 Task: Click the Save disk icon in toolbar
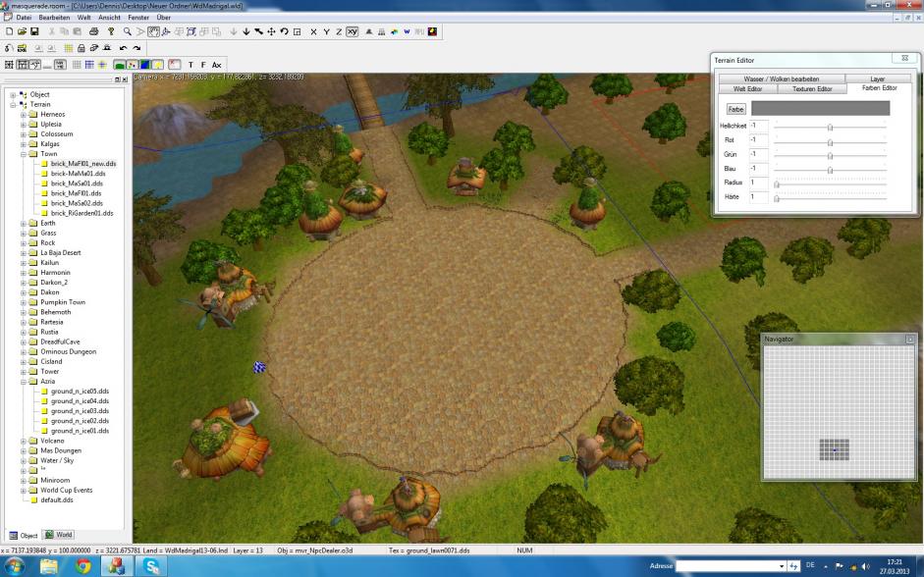[x=34, y=31]
